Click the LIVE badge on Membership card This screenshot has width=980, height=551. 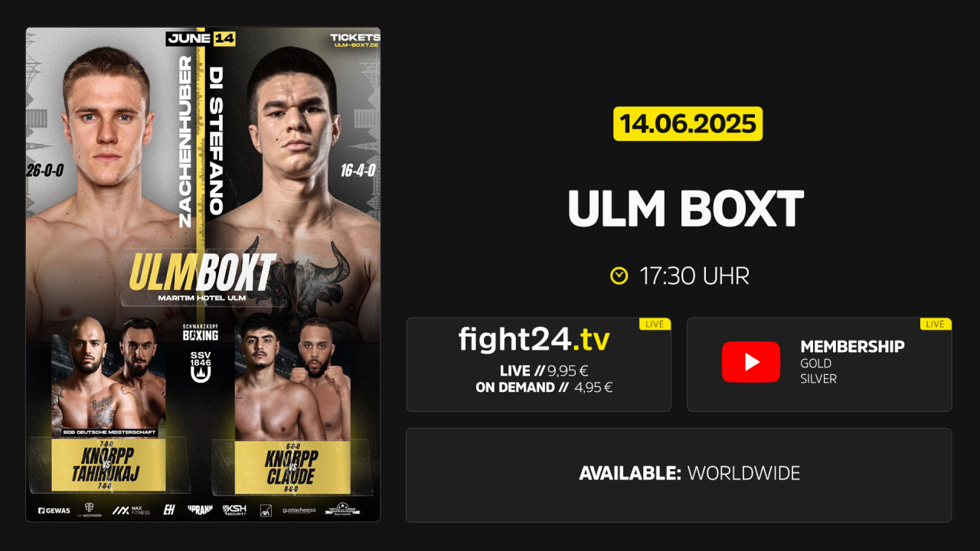point(936,324)
